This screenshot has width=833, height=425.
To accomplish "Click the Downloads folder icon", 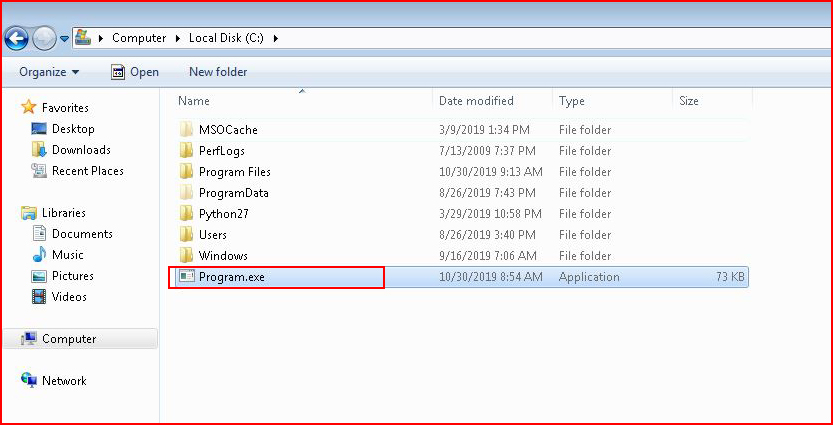I will (x=39, y=150).
